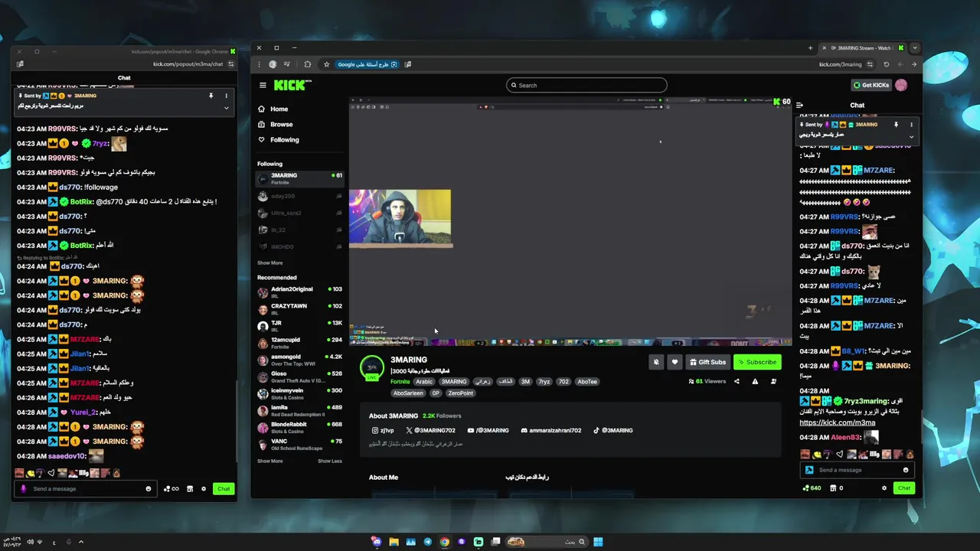
Task: Open Gioso recommended channel
Action: tap(299, 377)
